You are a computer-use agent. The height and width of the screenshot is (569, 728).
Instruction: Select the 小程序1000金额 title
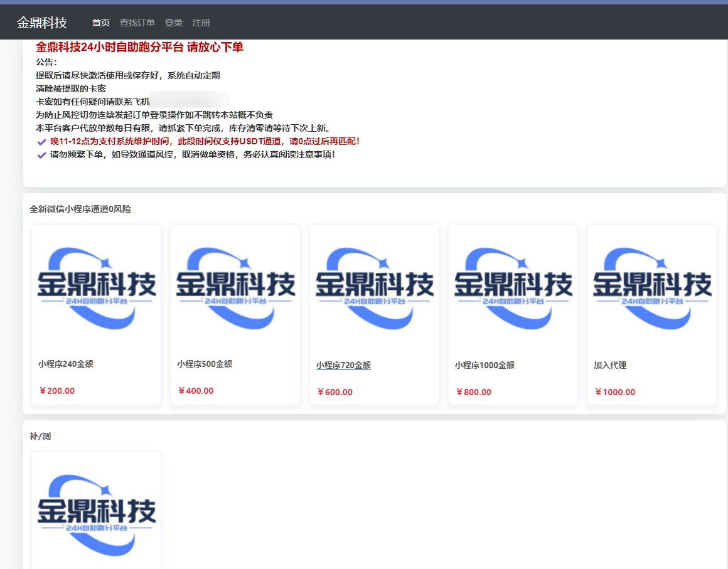484,365
